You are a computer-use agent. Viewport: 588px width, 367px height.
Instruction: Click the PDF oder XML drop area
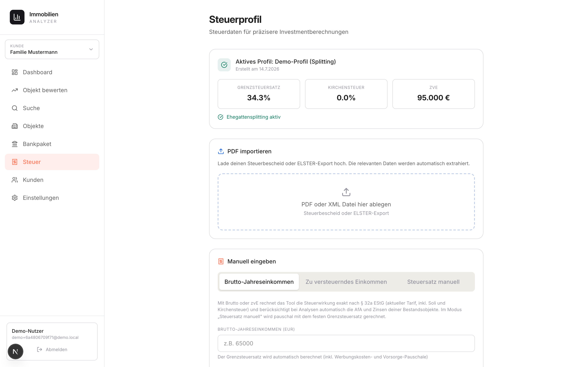click(x=346, y=202)
